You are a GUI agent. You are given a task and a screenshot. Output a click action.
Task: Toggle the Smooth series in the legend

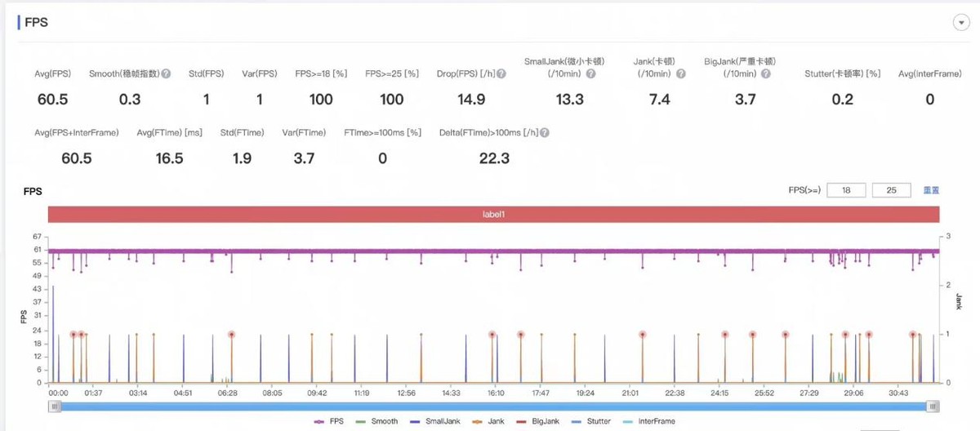378,421
